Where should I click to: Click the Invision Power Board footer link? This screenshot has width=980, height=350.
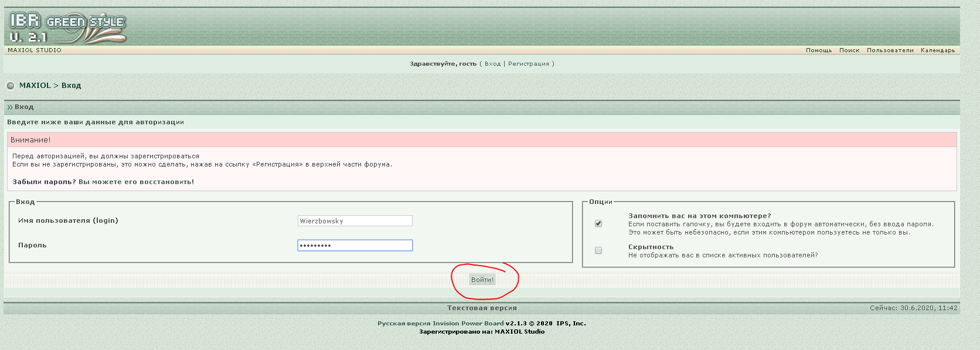click(468, 324)
